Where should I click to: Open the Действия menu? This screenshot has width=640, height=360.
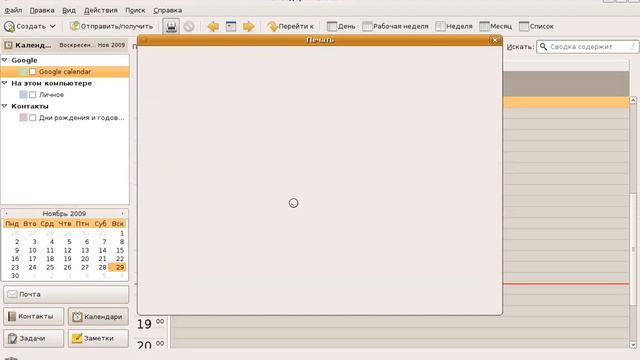click(x=100, y=10)
